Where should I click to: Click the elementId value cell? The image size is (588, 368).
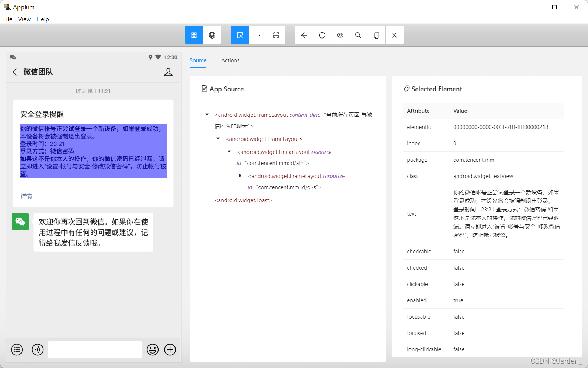[x=500, y=127]
